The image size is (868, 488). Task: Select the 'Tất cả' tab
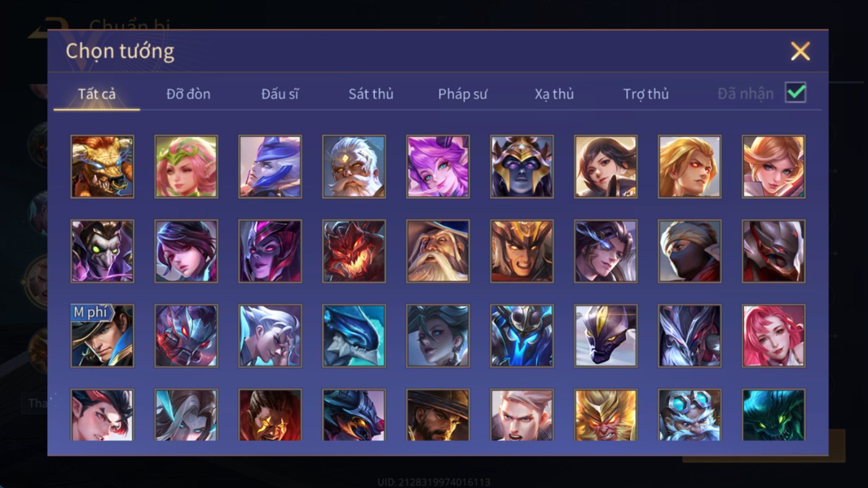pyautogui.click(x=97, y=94)
